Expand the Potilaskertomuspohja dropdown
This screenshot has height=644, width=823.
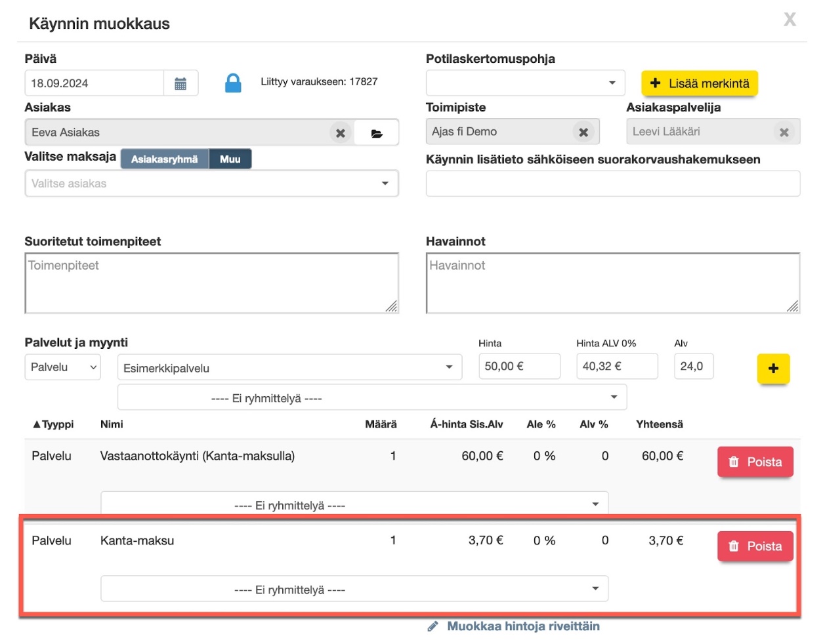(x=525, y=83)
